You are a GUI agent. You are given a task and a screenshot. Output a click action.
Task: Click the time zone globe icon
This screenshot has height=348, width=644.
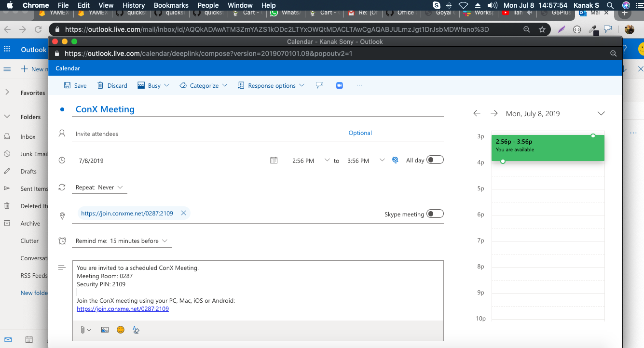pyautogui.click(x=395, y=160)
